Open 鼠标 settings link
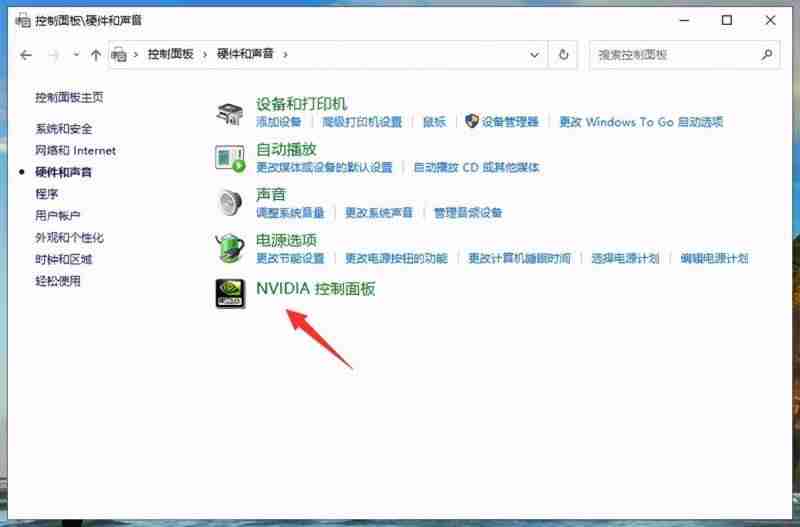800x527 pixels. click(435, 122)
